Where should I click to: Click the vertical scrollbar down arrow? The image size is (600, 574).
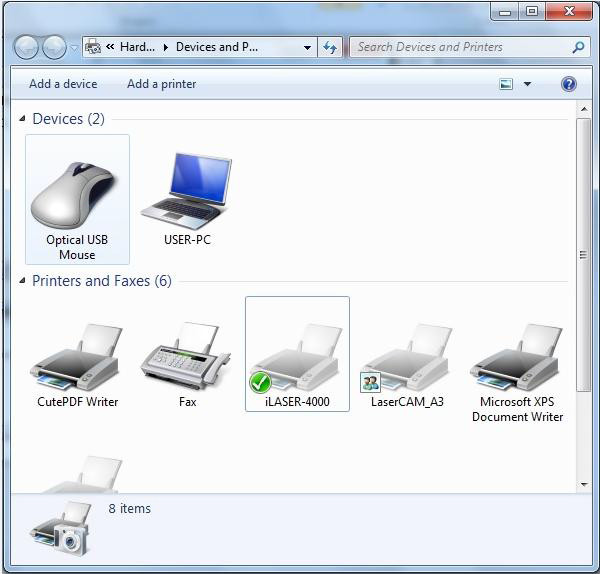click(x=584, y=484)
